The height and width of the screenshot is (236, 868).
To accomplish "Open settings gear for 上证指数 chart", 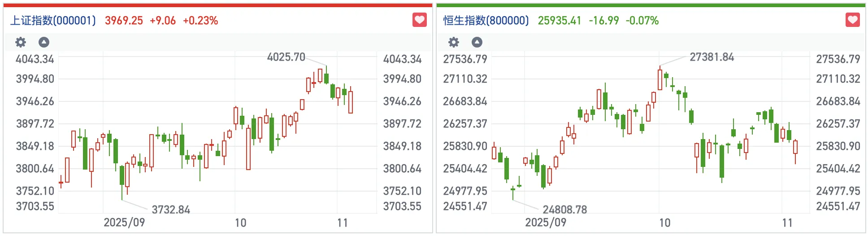I will click(21, 42).
